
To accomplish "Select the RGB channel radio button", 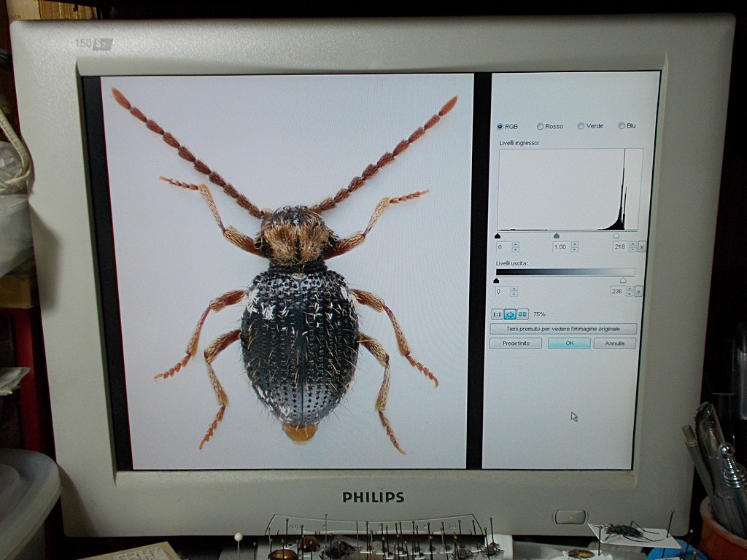I will [x=500, y=126].
